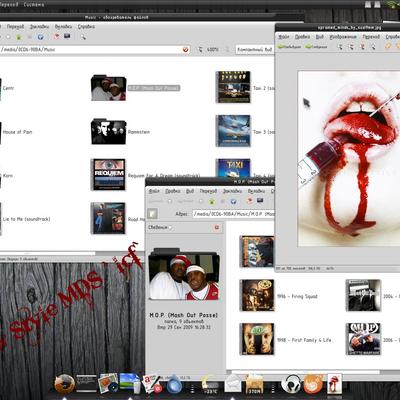Launch the dictionary/text editor icon in dock

coord(152,384)
